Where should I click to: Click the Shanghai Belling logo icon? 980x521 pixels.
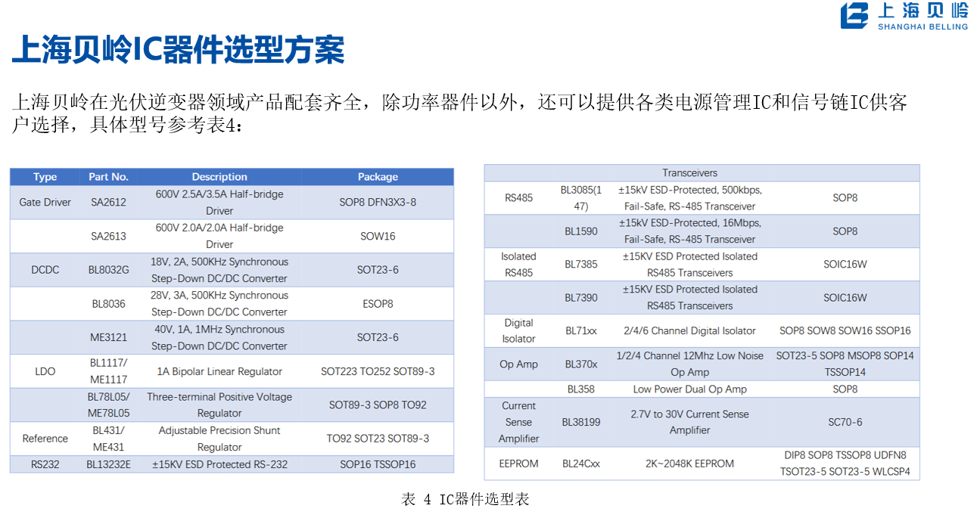(855, 16)
